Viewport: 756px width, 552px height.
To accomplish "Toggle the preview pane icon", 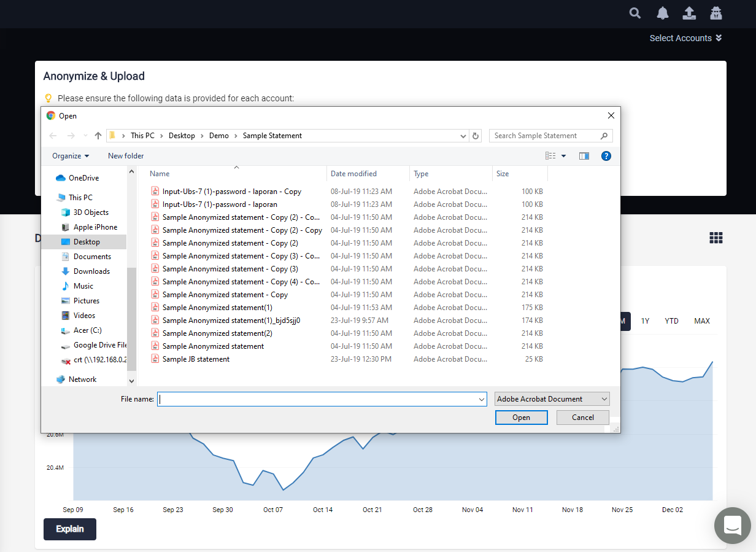I will click(x=584, y=156).
